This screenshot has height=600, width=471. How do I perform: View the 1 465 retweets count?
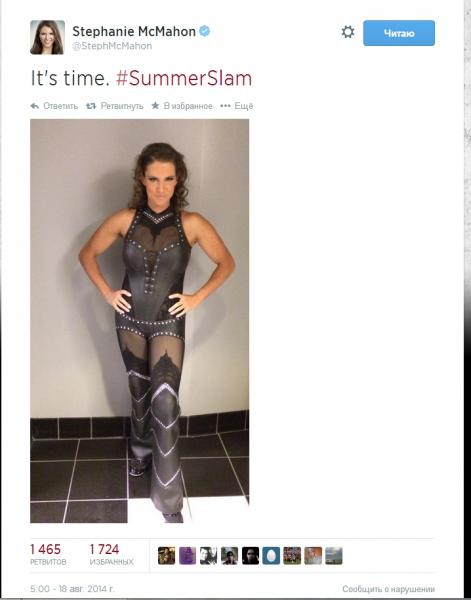(x=47, y=554)
